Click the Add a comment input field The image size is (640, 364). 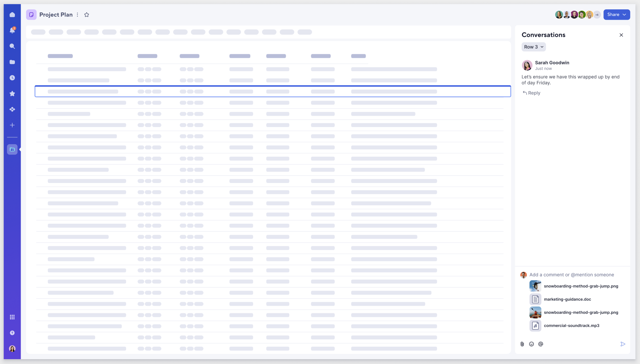pos(571,275)
